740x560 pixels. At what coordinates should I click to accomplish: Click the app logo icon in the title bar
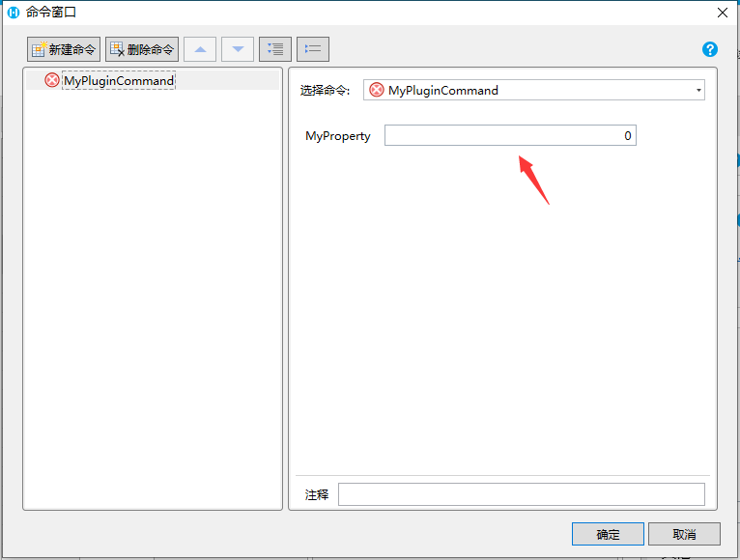click(x=14, y=13)
